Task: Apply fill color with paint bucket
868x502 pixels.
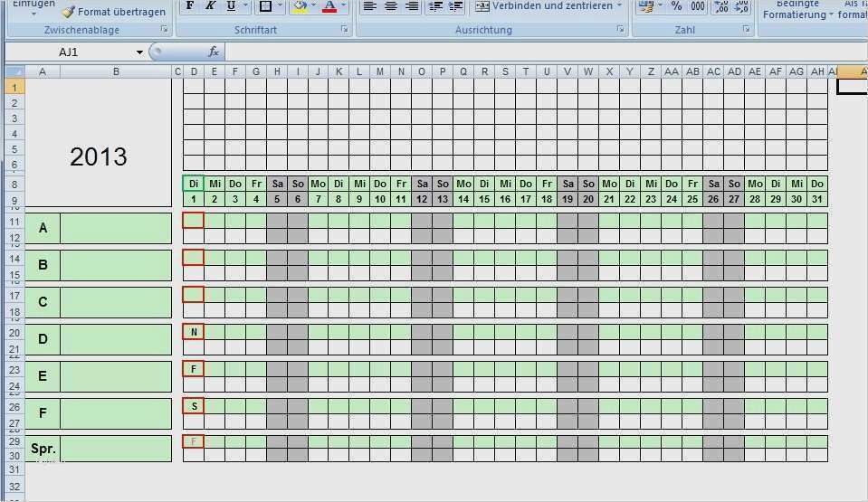Action: tap(300, 6)
